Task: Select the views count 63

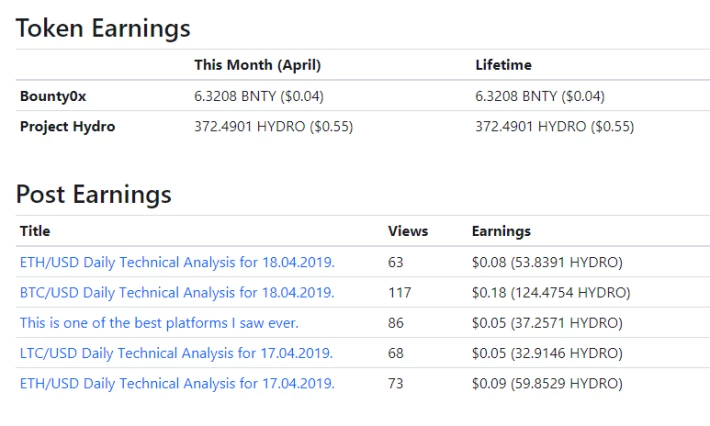Action: coord(395,263)
